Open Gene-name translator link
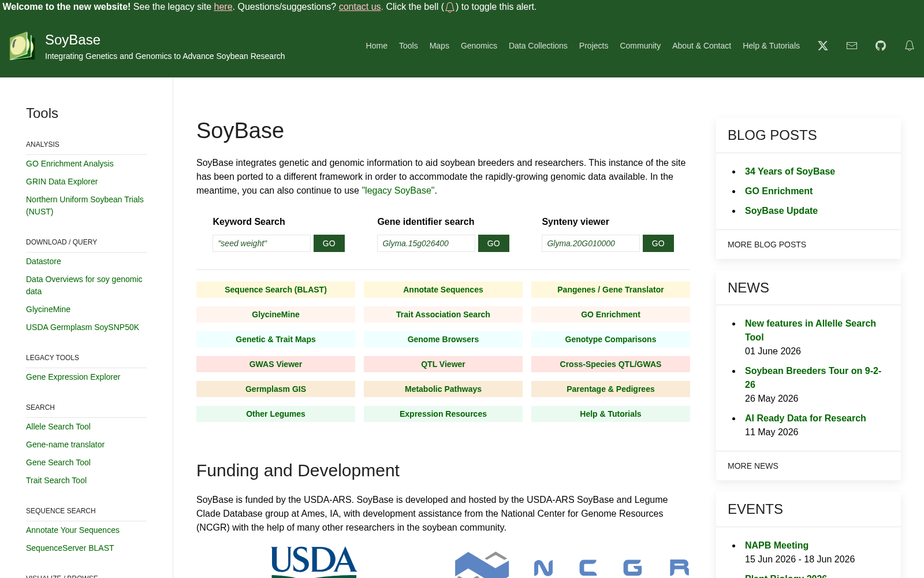This screenshot has width=924, height=578. (x=65, y=444)
